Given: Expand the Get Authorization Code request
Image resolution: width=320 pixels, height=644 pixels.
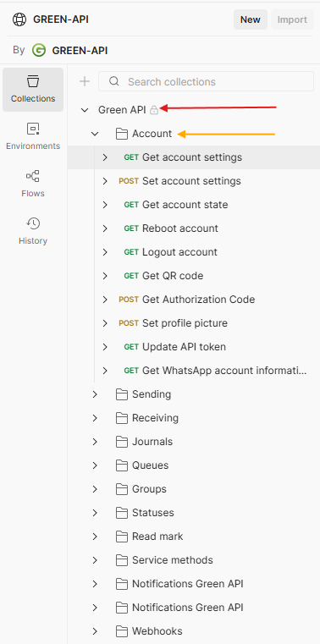Looking at the screenshot, I should 105,300.
